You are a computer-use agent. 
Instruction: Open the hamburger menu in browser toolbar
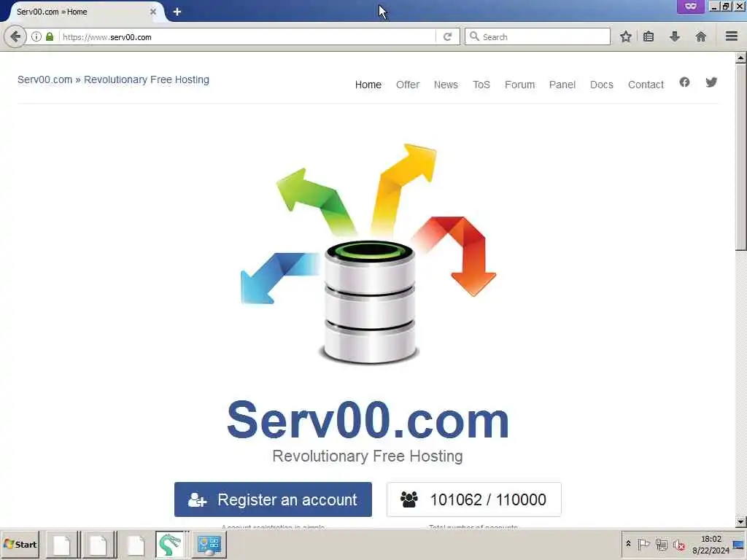pyautogui.click(x=732, y=36)
